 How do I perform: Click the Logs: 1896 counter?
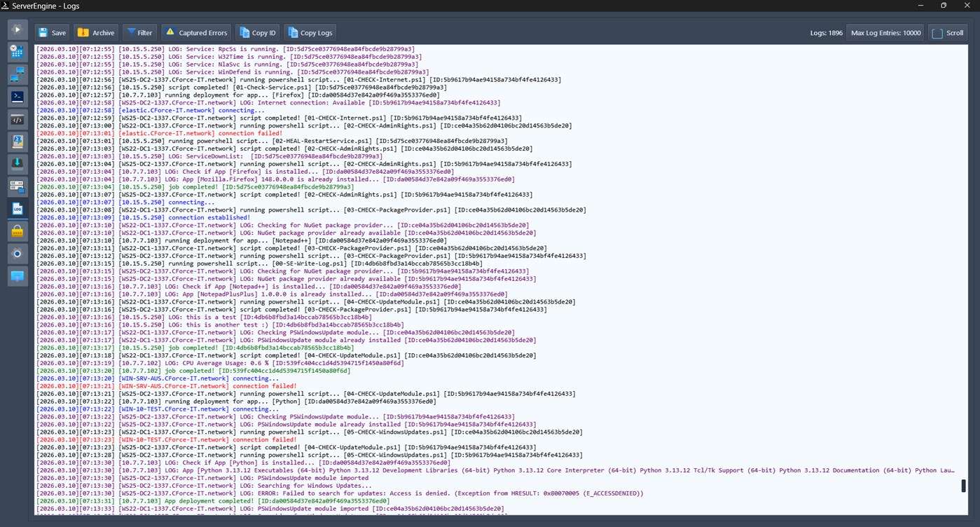pos(826,33)
